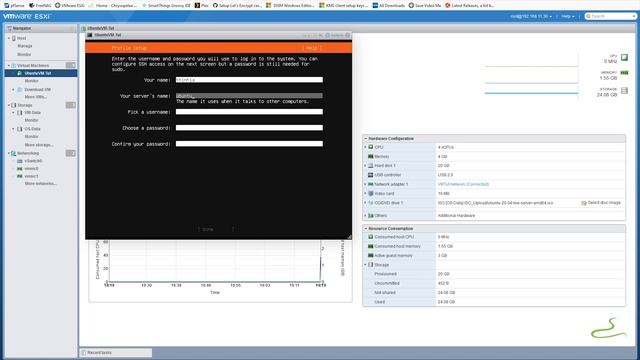Click the console window title bar icon

[90, 35]
